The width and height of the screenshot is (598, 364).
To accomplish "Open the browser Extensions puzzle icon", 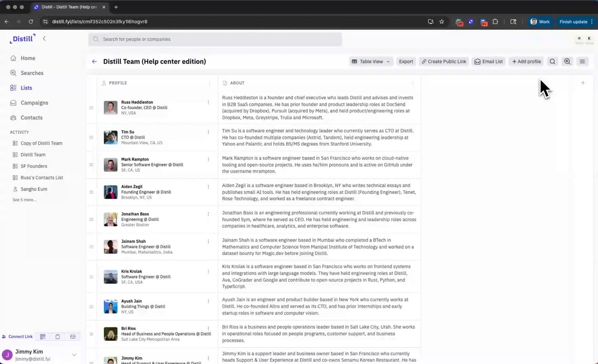I will coord(495,21).
